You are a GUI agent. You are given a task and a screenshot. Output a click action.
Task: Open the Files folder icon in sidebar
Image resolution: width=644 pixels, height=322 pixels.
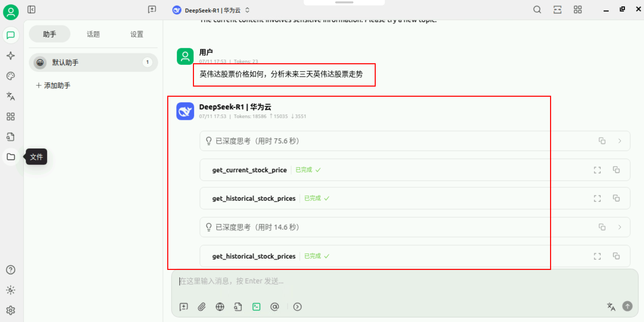[11, 157]
